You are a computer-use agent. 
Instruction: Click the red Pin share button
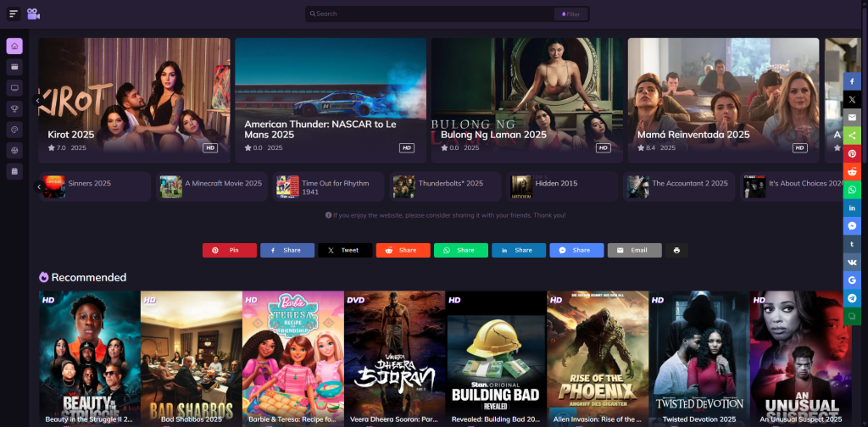[229, 251]
